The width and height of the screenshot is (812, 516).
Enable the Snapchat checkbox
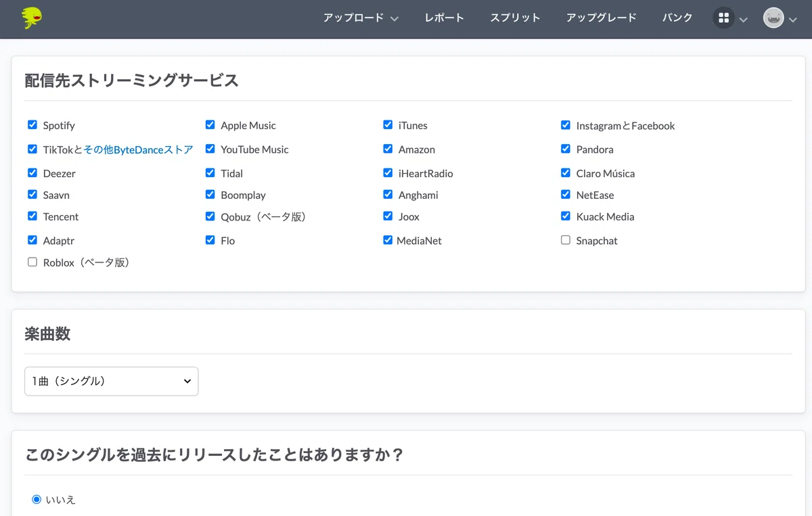tap(566, 239)
